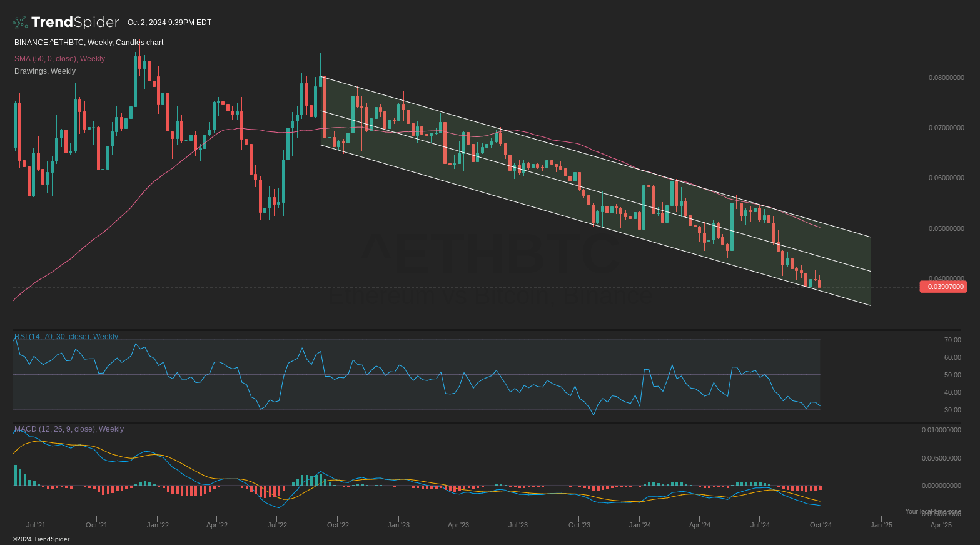Image resolution: width=980 pixels, height=545 pixels.
Task: Click the ©2024 TrendSpider copyright text
Action: (41, 539)
